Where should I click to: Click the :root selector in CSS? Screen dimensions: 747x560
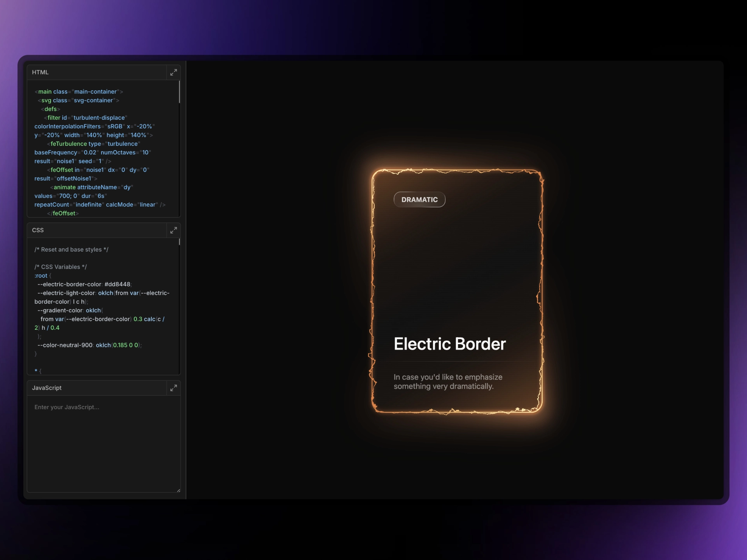point(41,276)
